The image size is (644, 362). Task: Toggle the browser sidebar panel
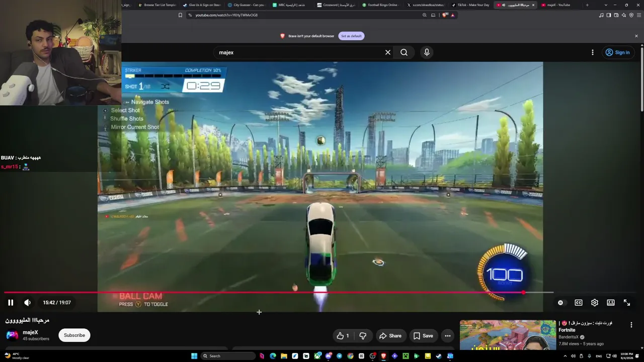(609, 15)
